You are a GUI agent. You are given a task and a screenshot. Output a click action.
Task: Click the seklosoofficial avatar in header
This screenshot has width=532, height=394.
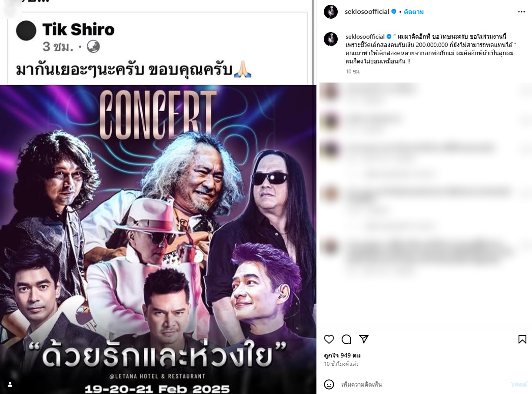[331, 12]
